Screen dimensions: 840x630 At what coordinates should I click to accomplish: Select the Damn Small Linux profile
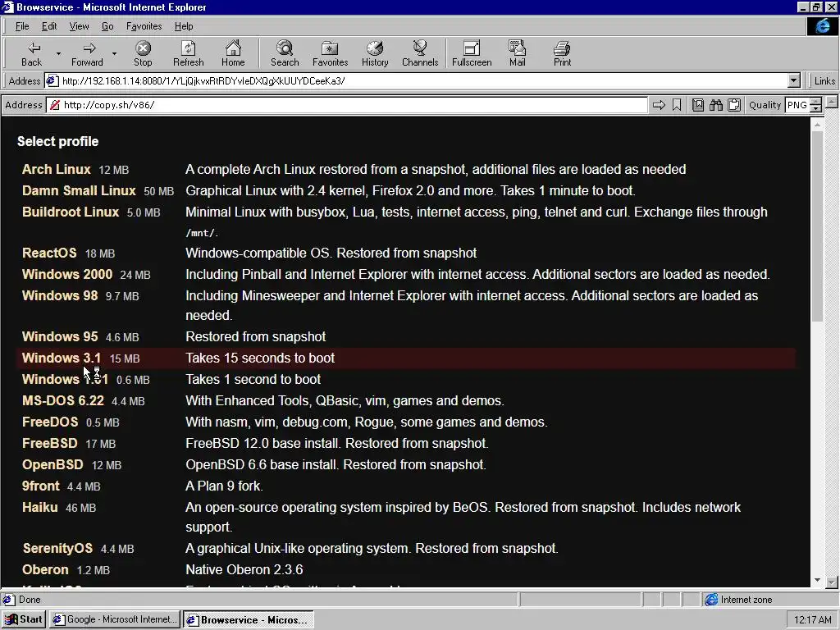click(79, 190)
